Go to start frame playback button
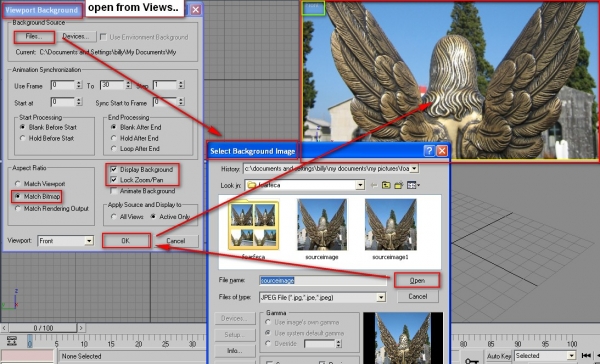Viewport: 600px width, 364px height. pyautogui.click(x=586, y=356)
